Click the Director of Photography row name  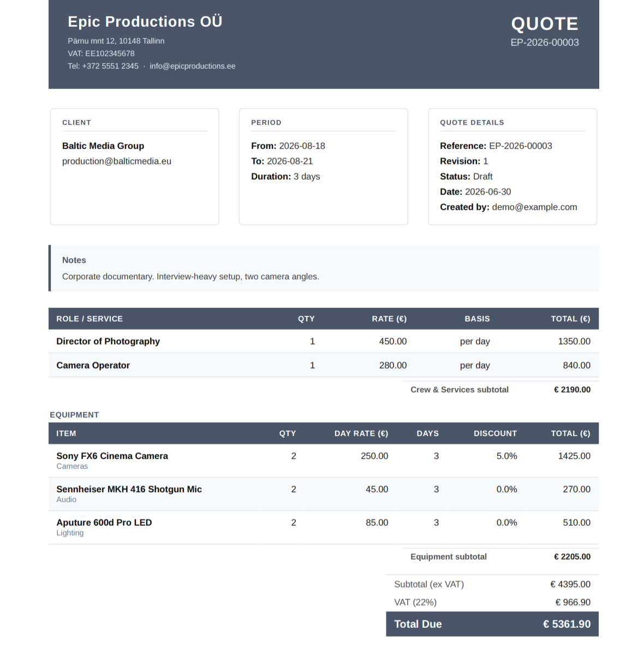coord(108,341)
